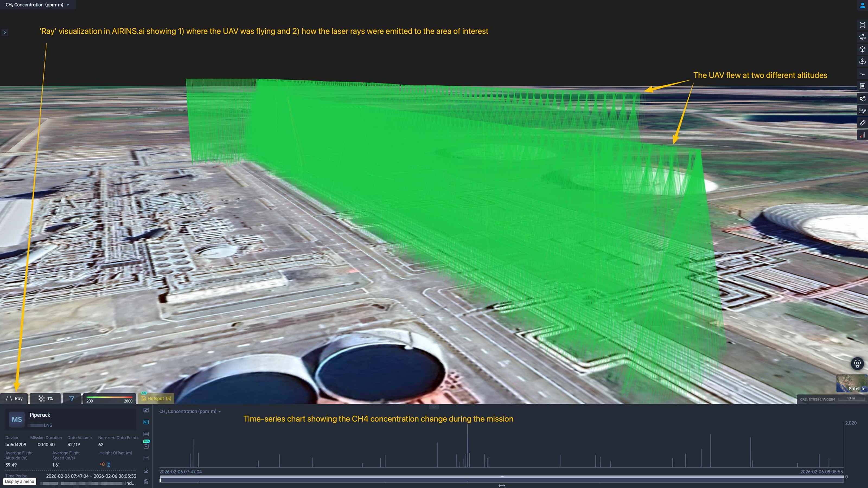This screenshot has width=868, height=488.
Task: Click the 1% point density button
Action: point(46,399)
